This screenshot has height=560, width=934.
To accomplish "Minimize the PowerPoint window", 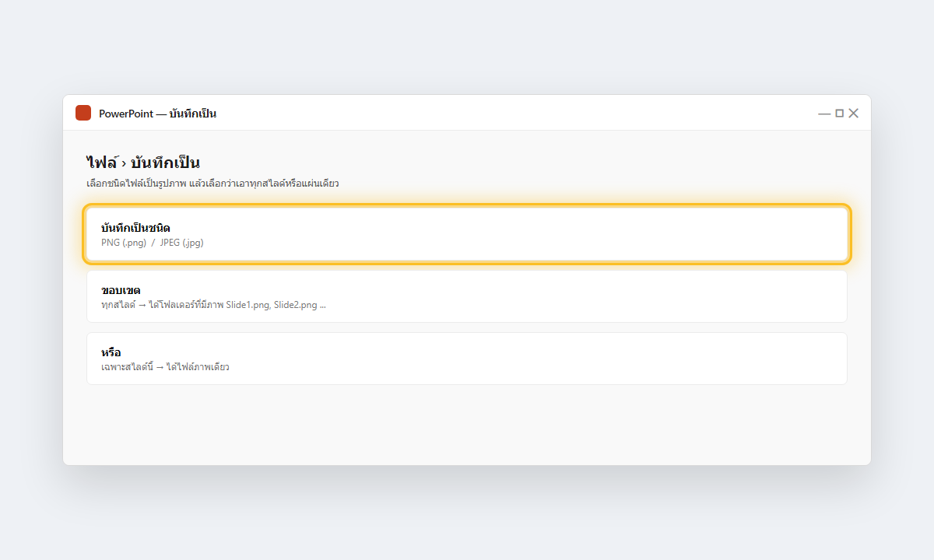I will (824, 114).
